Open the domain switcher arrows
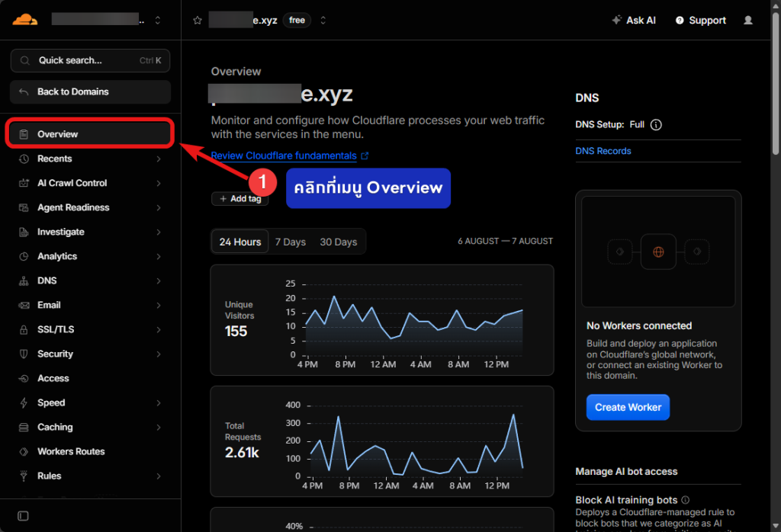This screenshot has width=781, height=532. click(323, 20)
